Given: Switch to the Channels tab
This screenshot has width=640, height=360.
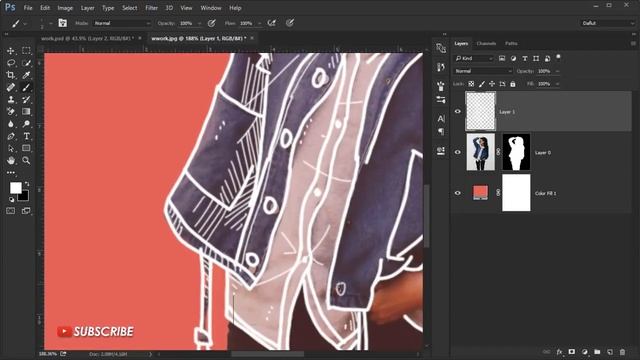Looking at the screenshot, I should 486,43.
